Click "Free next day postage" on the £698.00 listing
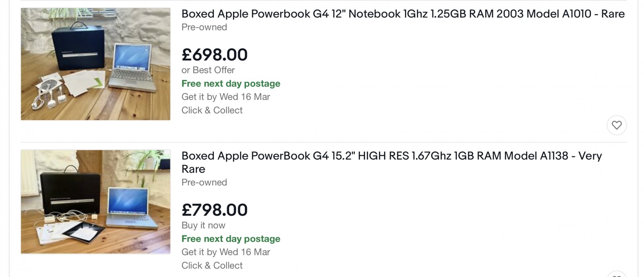The image size is (644, 277). click(231, 83)
